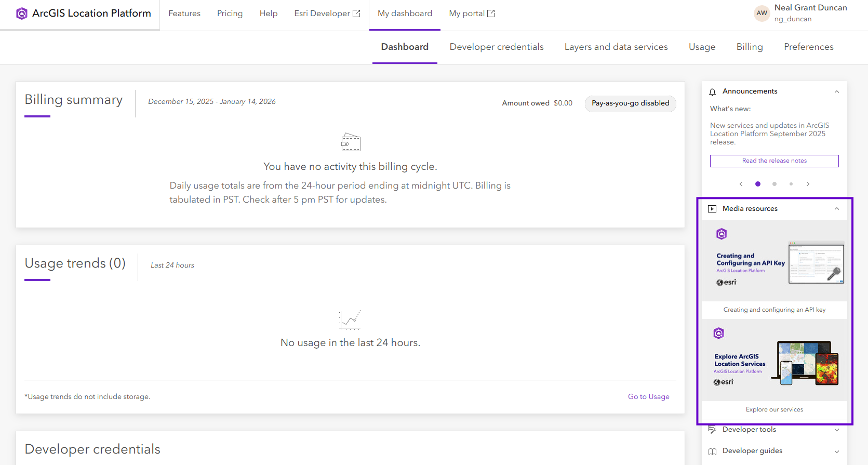868x465 pixels.
Task: Click the usage trends storage footnote
Action: pyautogui.click(x=87, y=397)
